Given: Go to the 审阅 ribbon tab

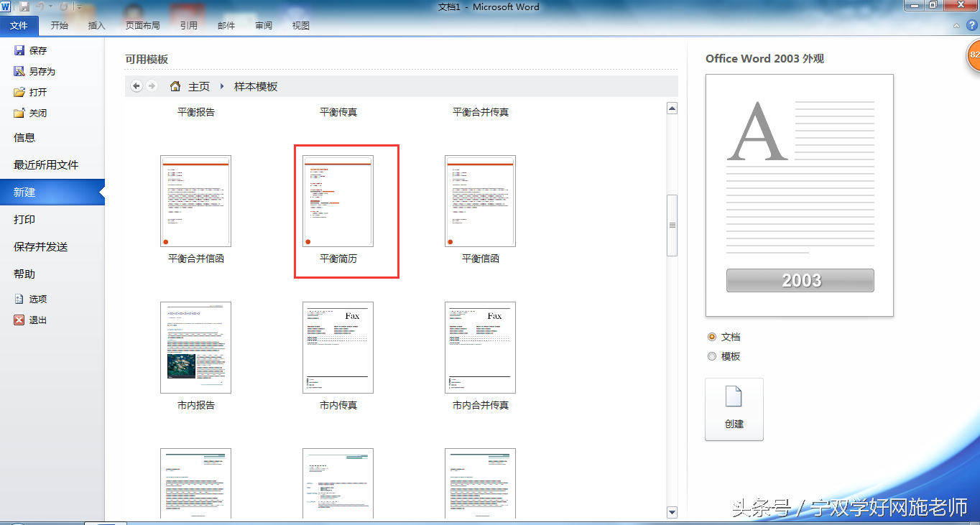Looking at the screenshot, I should 264,26.
